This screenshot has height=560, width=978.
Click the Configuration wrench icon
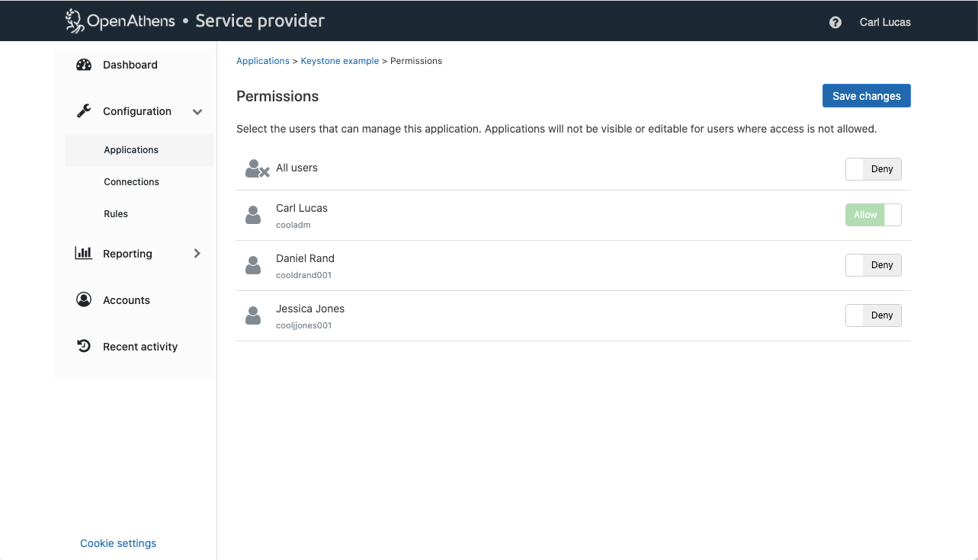pyautogui.click(x=84, y=111)
